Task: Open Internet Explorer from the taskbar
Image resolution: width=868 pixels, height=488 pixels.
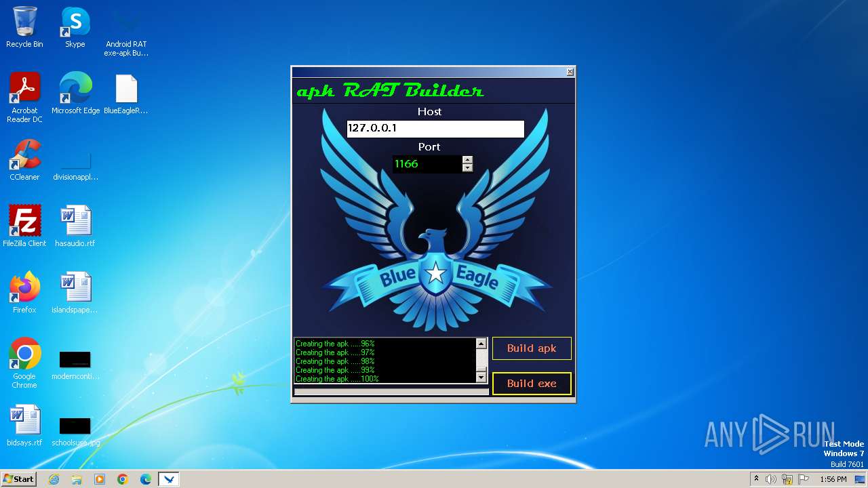Action: [x=54, y=479]
